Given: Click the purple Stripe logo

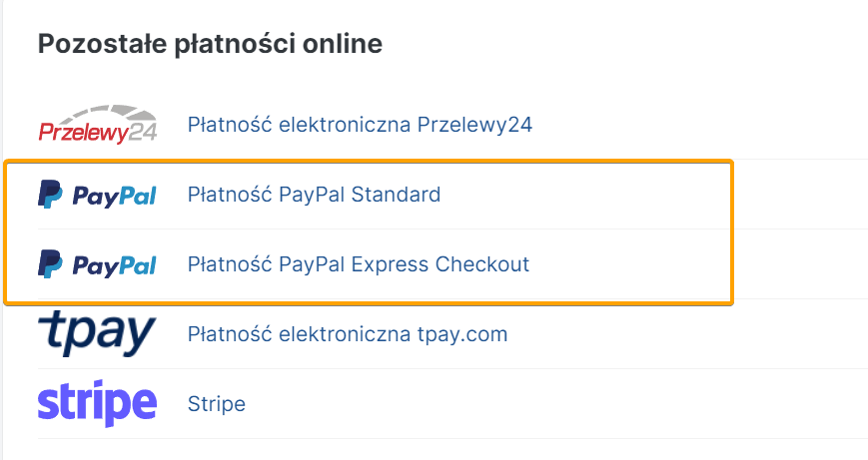Looking at the screenshot, I should click(x=97, y=404).
